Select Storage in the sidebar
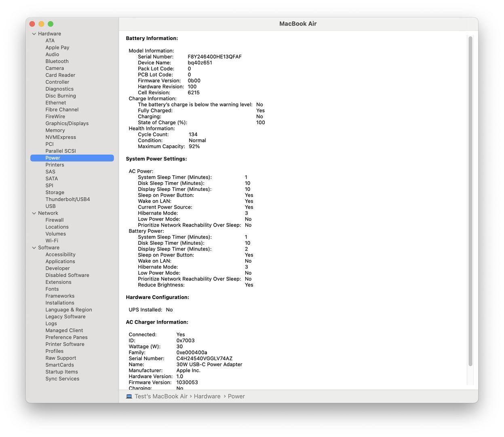The height and width of the screenshot is (437, 504). click(x=55, y=192)
